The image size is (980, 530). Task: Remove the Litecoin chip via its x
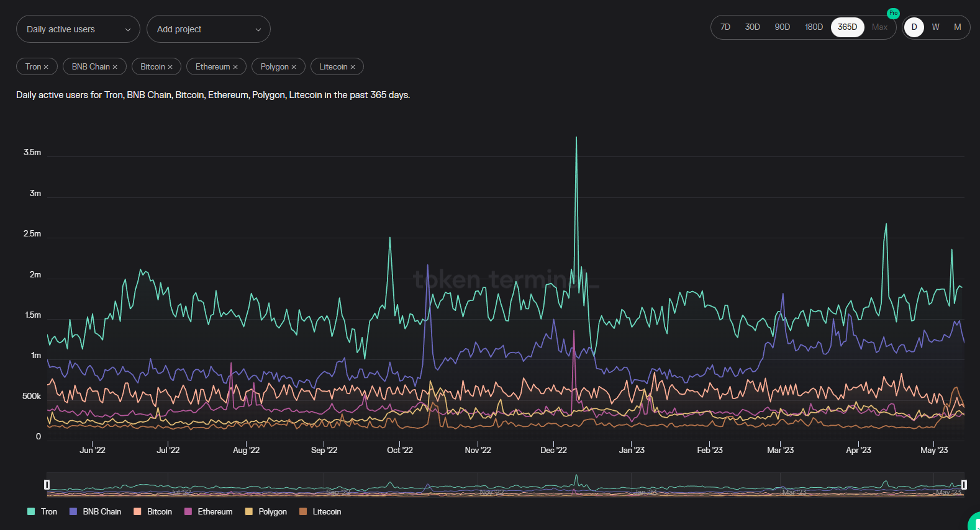[353, 67]
